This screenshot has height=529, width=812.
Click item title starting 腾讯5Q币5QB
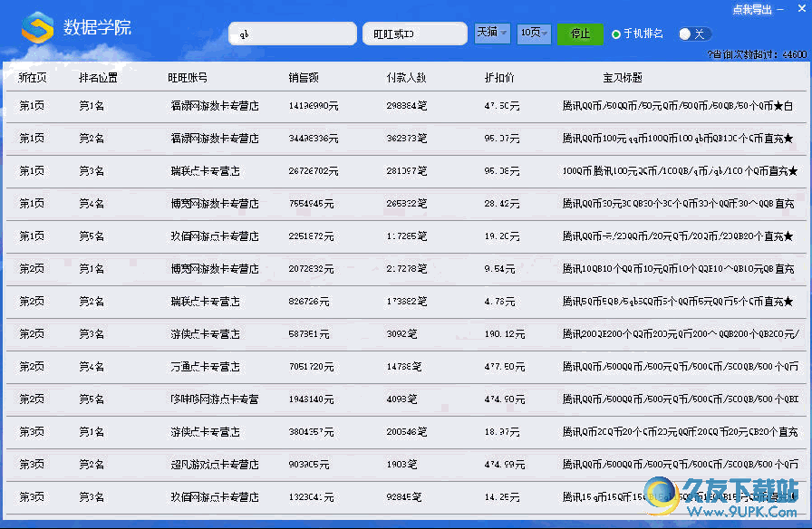(678, 302)
